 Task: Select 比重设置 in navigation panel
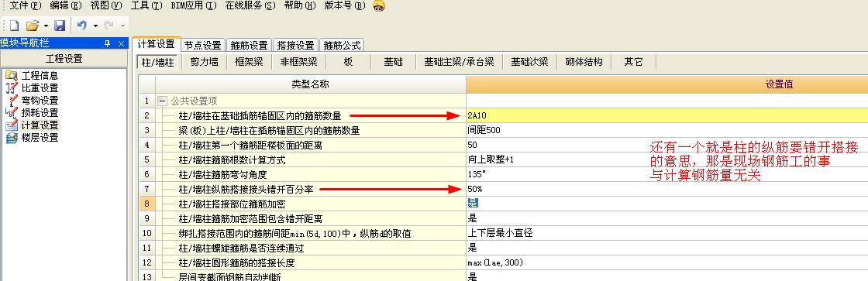40,88
